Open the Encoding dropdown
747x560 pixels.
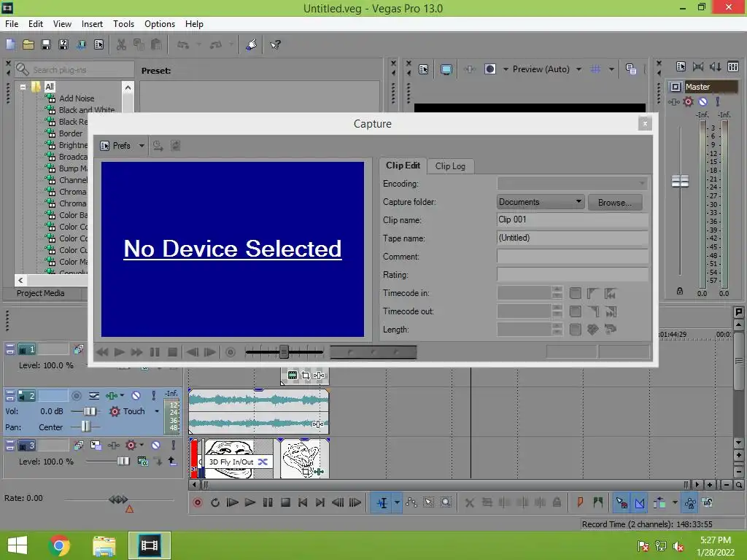click(572, 183)
